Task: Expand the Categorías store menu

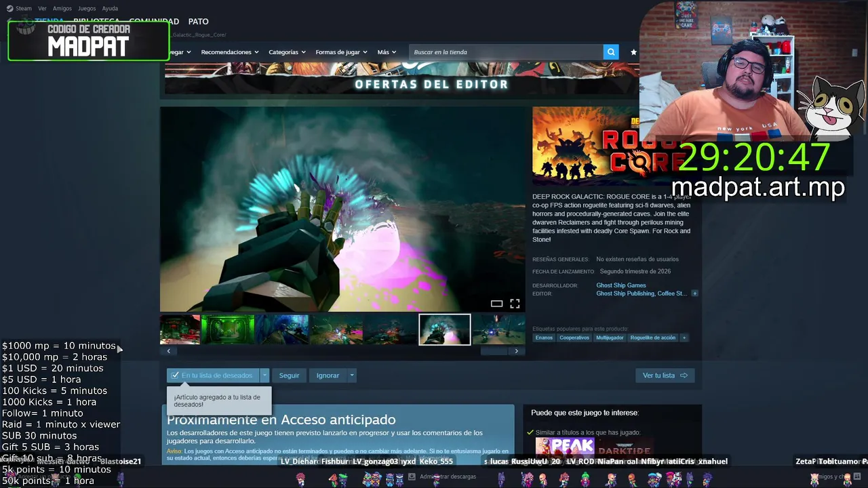Action: click(287, 52)
